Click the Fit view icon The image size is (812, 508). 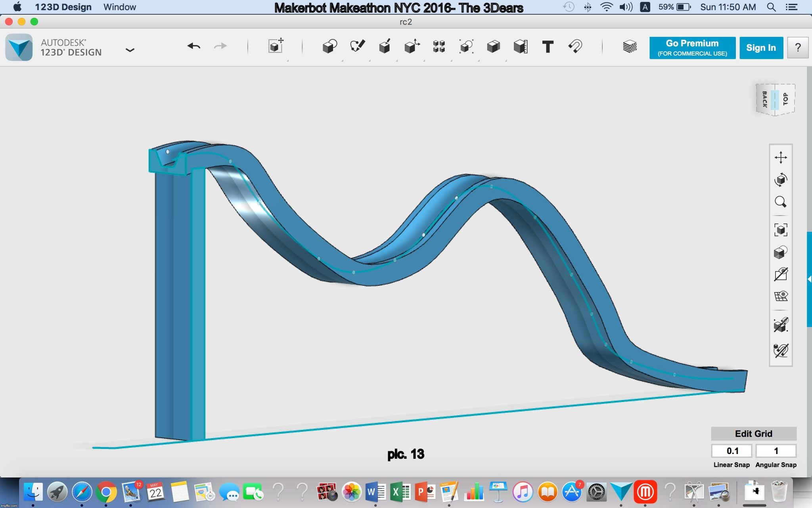click(x=781, y=230)
